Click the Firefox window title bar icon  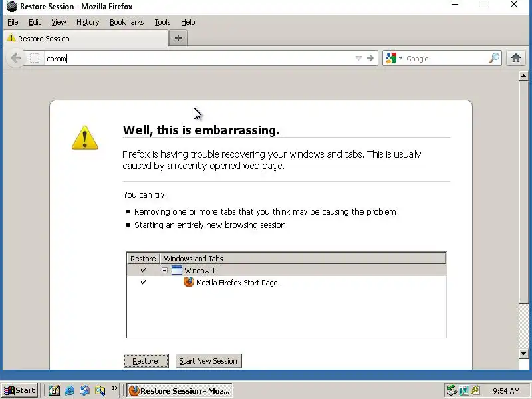(12, 6)
